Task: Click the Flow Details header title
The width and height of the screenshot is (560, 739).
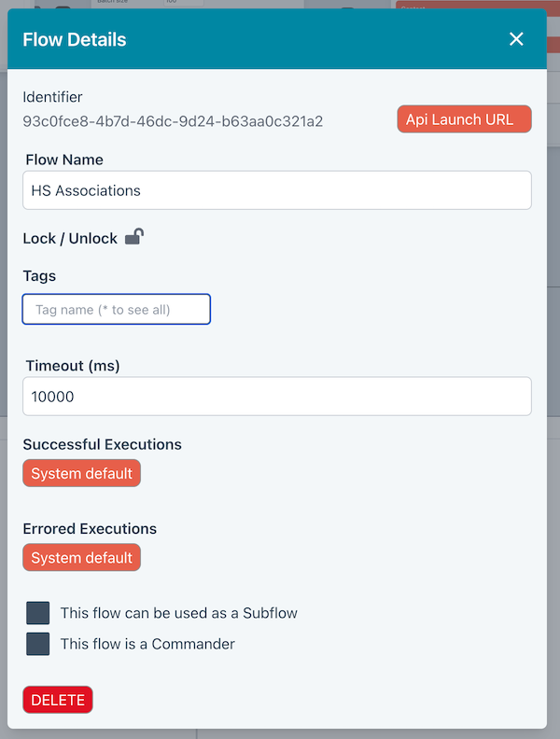Action: pos(75,39)
